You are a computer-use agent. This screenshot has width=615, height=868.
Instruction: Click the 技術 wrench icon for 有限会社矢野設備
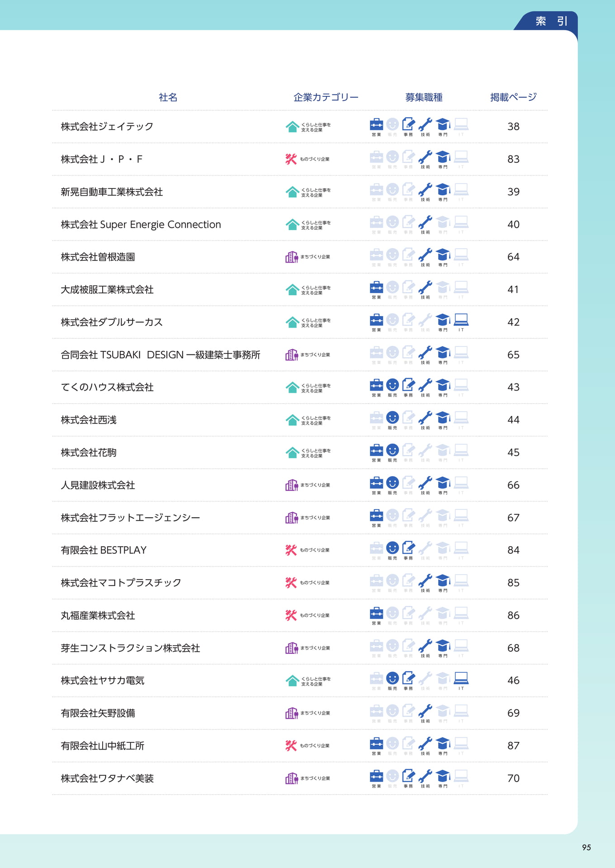(425, 711)
